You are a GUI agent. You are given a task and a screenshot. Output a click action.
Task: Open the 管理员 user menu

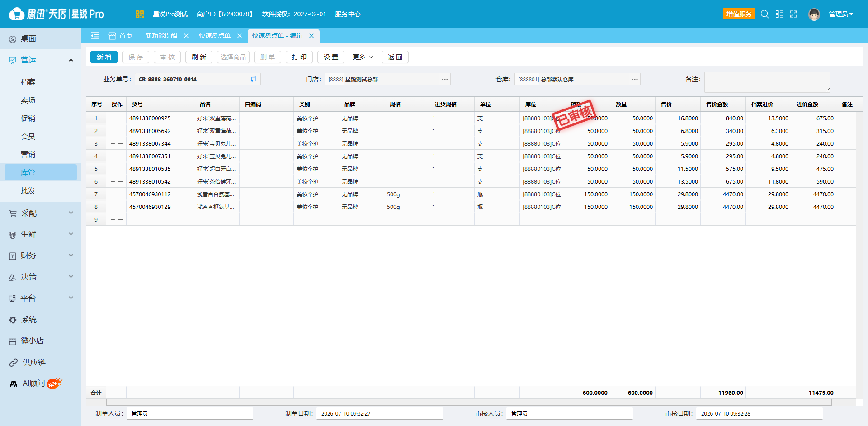pyautogui.click(x=841, y=14)
